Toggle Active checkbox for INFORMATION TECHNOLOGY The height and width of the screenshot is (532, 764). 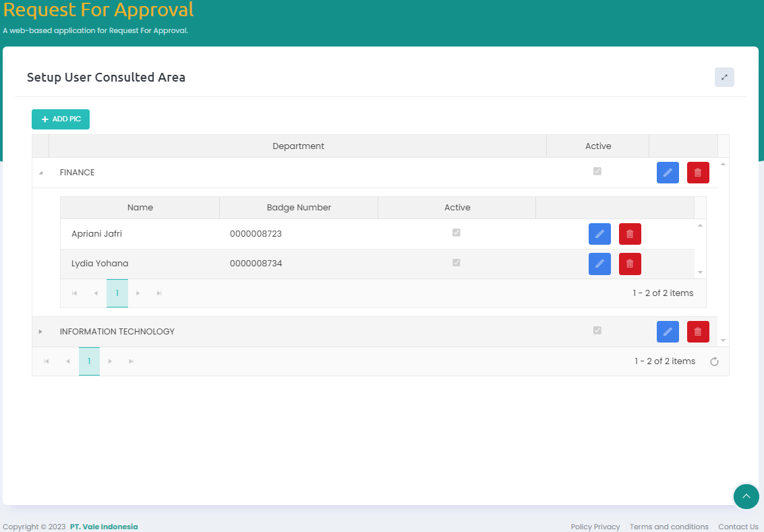[x=597, y=330]
